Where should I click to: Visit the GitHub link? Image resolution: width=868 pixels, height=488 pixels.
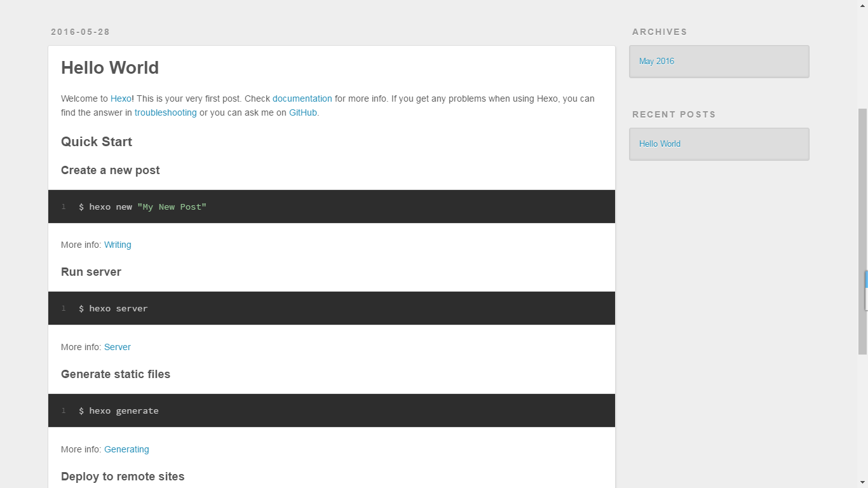point(302,112)
